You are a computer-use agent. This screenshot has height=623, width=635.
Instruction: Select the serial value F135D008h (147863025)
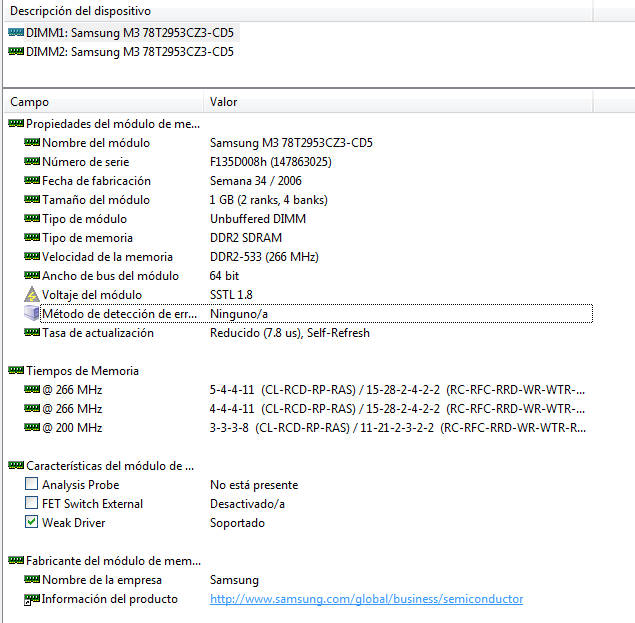pos(271,162)
